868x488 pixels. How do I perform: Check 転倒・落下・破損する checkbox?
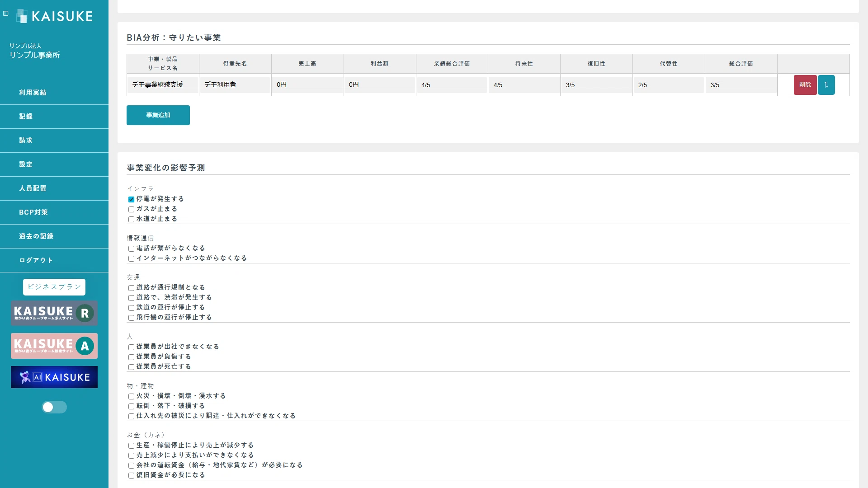[x=131, y=406]
